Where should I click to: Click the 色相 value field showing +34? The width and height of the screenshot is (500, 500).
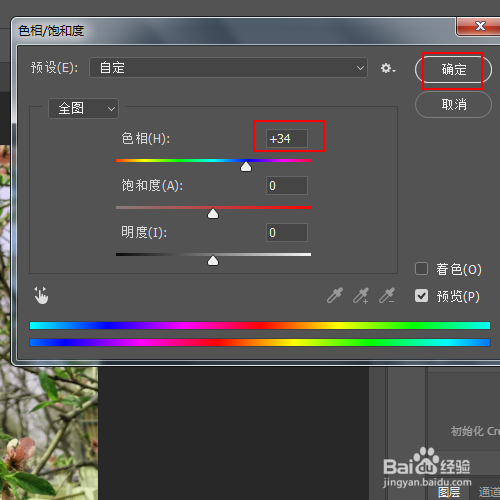[287, 138]
